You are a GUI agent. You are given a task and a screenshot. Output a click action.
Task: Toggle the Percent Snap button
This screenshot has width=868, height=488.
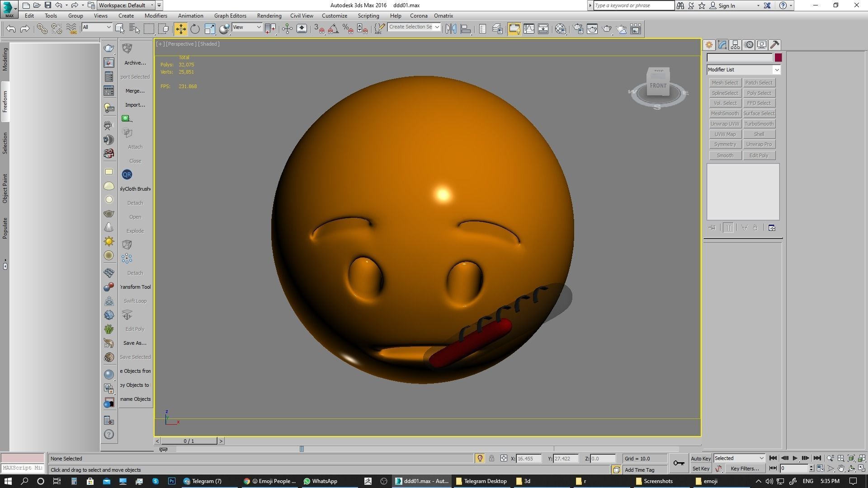tap(348, 29)
